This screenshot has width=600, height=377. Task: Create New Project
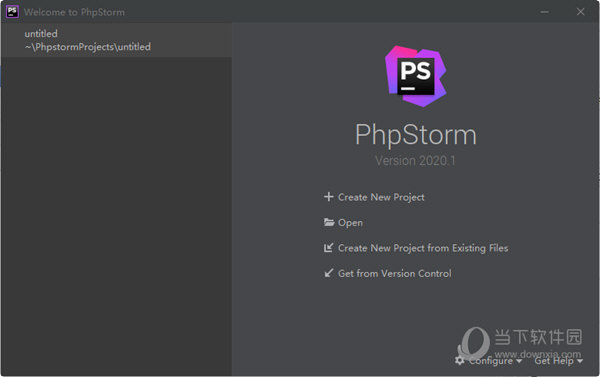tap(381, 197)
